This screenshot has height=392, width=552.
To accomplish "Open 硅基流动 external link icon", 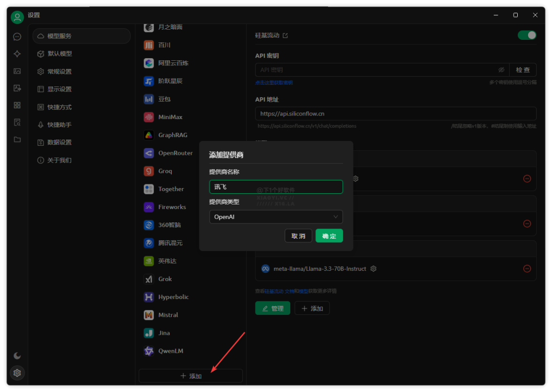I will coord(285,36).
